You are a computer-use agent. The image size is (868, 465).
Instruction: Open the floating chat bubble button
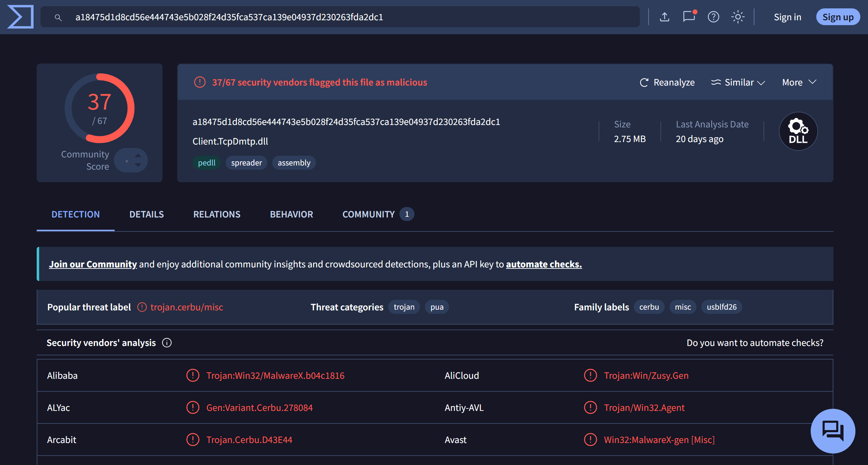coord(833,431)
